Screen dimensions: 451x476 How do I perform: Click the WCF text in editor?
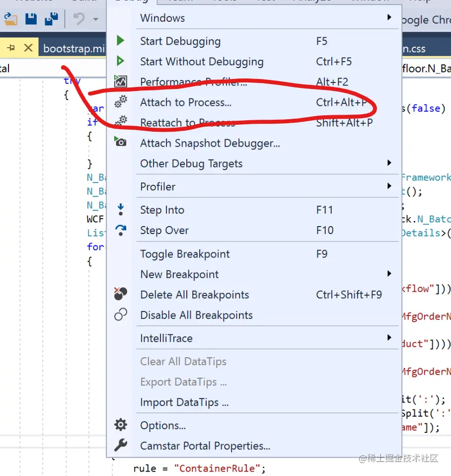[95, 219]
